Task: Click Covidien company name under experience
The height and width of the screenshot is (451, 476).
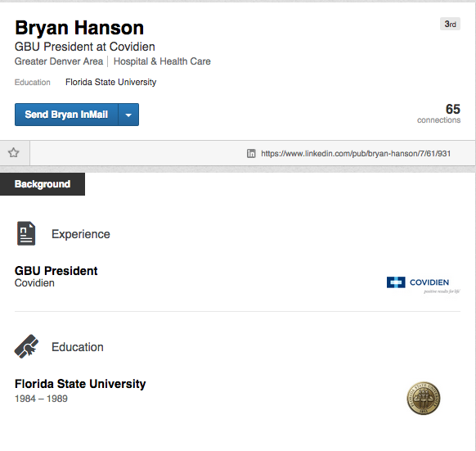Action: tap(34, 283)
